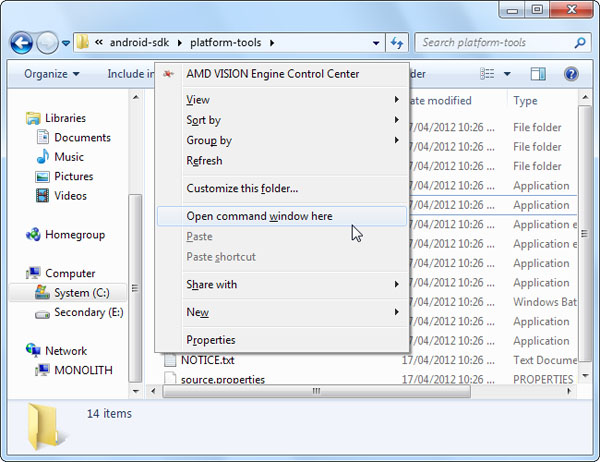Click the AMD red icon in context menu

[168, 74]
